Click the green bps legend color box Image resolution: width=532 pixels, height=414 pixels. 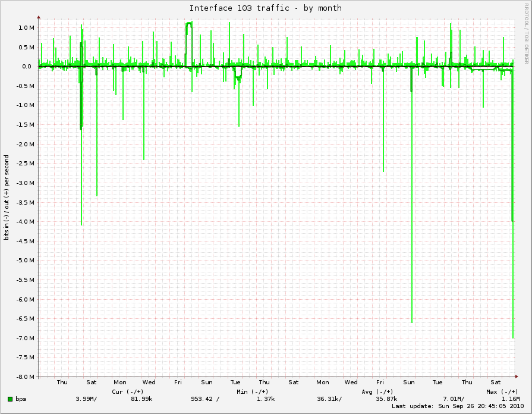point(11,399)
